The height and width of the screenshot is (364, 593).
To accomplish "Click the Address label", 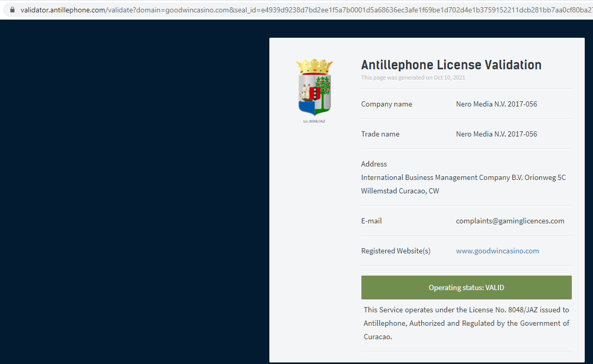I will pos(374,164).
